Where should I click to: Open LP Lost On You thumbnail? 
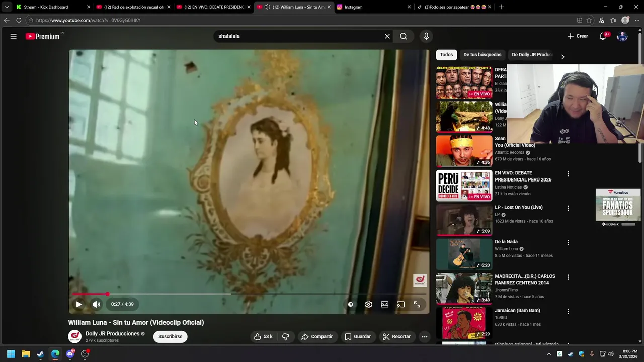464,220
